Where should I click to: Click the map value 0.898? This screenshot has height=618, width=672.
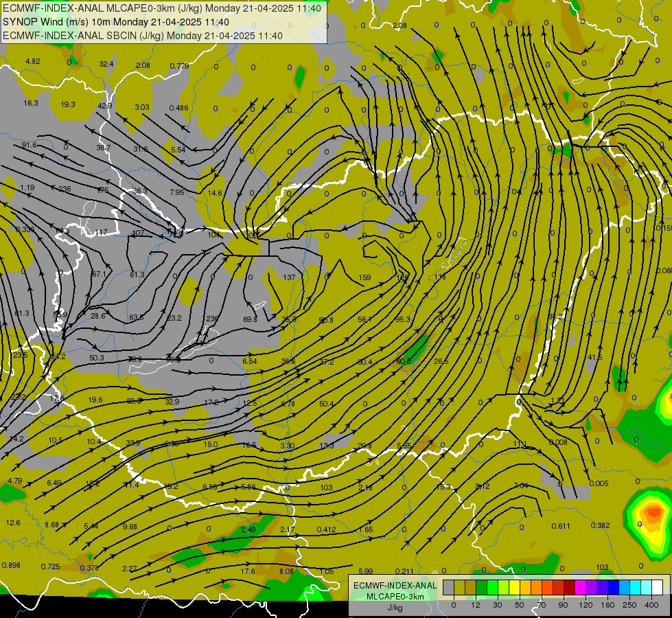(11, 565)
